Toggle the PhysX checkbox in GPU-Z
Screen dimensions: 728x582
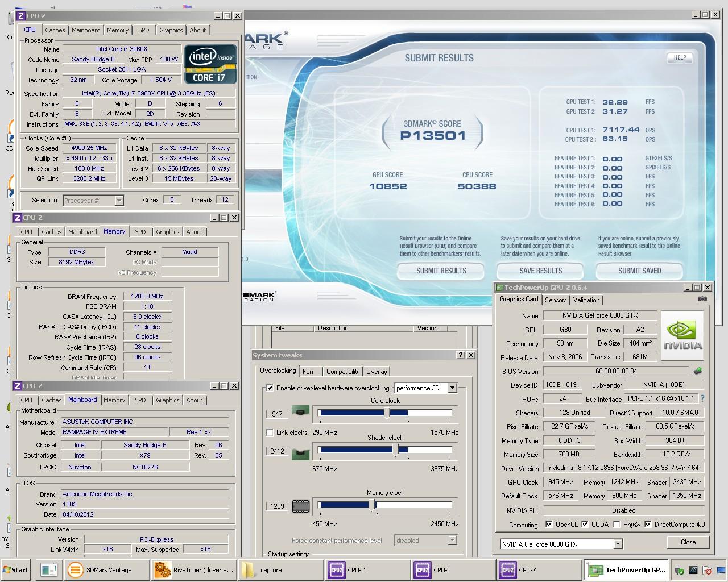point(617,525)
